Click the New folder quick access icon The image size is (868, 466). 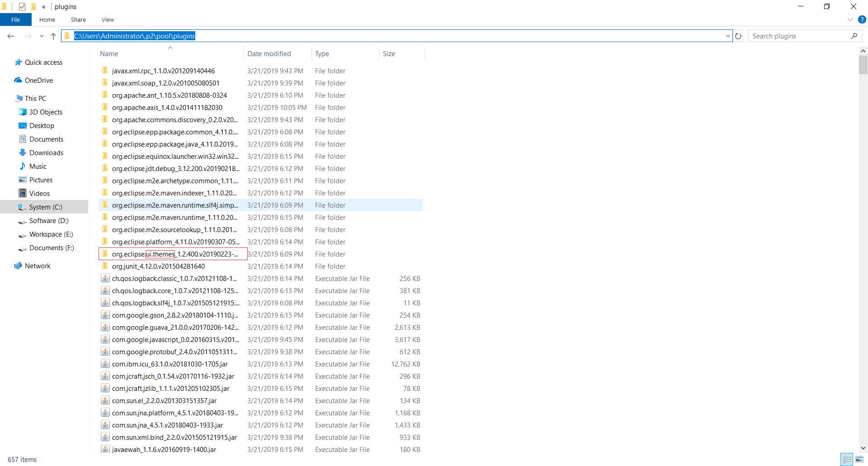[33, 7]
